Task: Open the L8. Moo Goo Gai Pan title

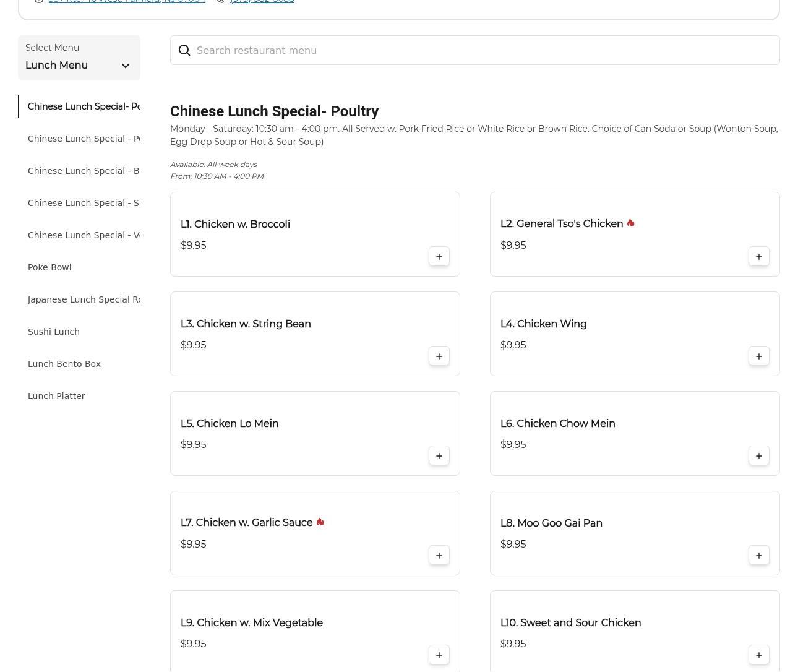Action: [x=551, y=523]
